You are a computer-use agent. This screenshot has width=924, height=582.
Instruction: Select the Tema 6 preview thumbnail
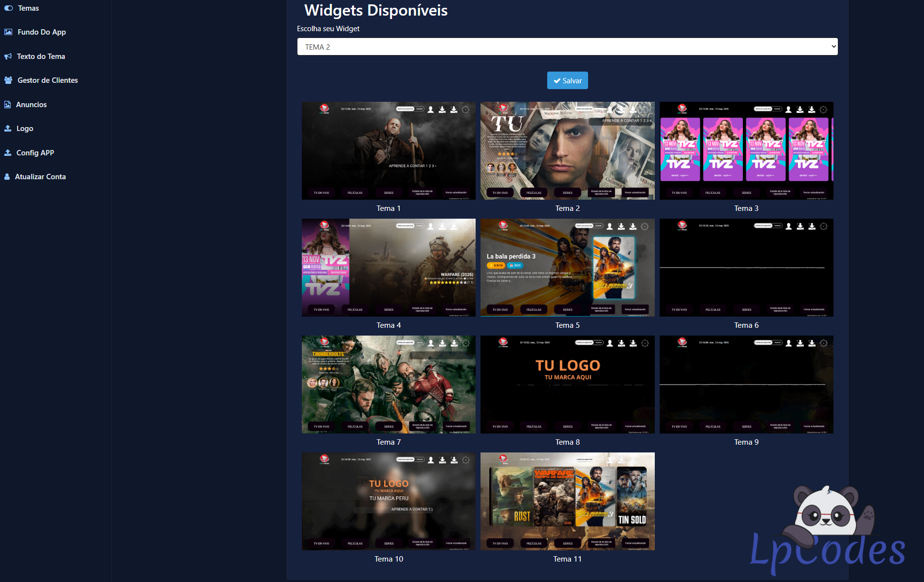(746, 267)
